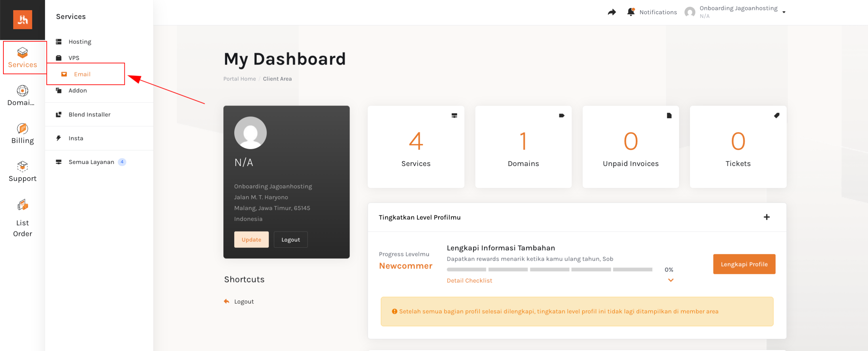Screen dimensions: 868x351
Task: Click the share arrow icon in header
Action: 612,12
